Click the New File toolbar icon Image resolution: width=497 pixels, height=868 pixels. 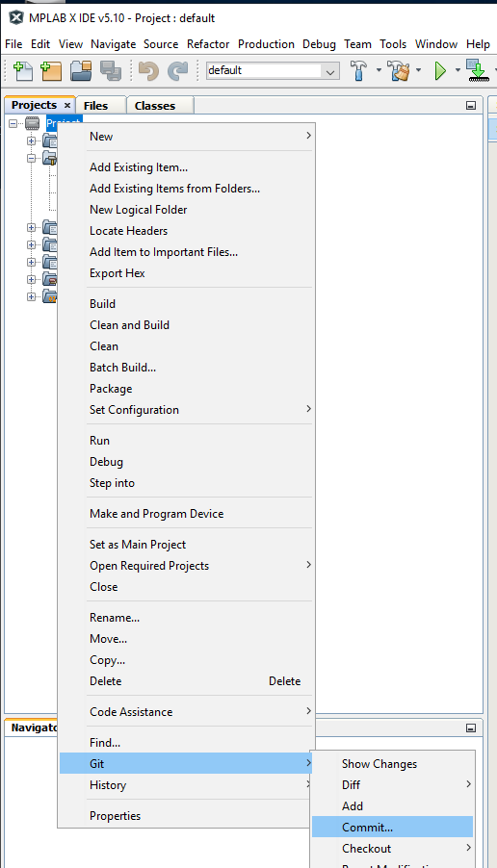tap(23, 71)
